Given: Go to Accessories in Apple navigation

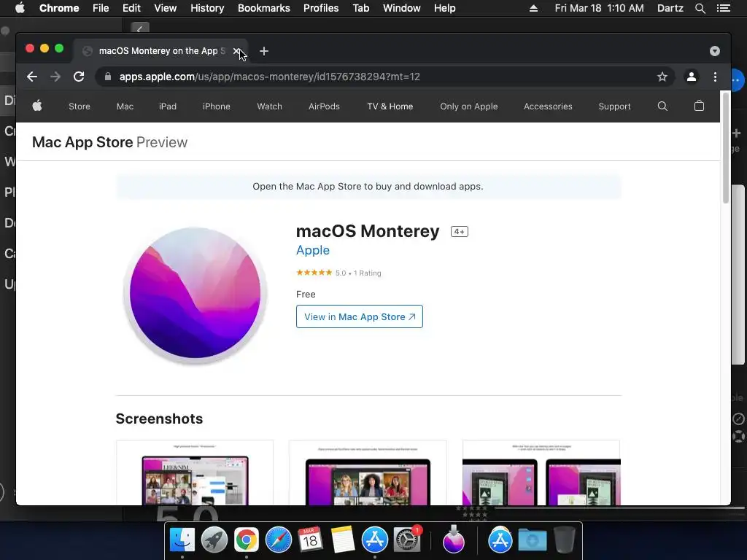Looking at the screenshot, I should [x=548, y=106].
